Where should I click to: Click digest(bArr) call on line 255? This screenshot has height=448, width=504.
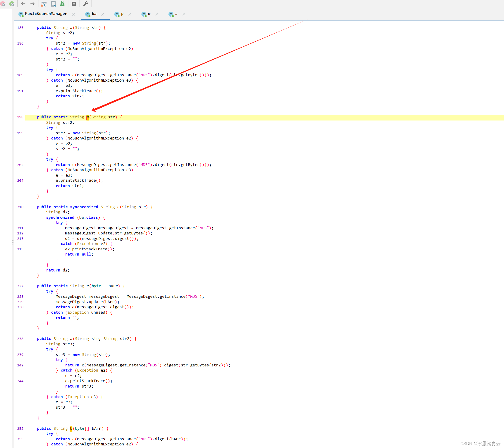click(x=169, y=439)
